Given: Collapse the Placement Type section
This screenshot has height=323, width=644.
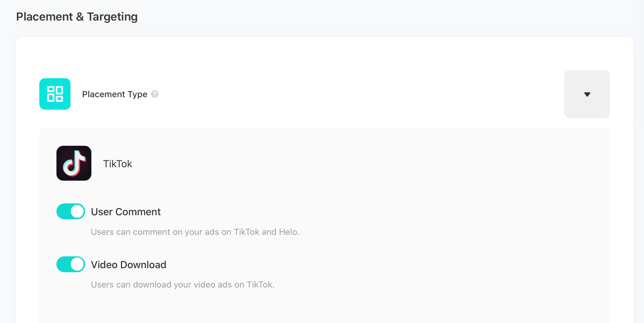Looking at the screenshot, I should pyautogui.click(x=587, y=94).
